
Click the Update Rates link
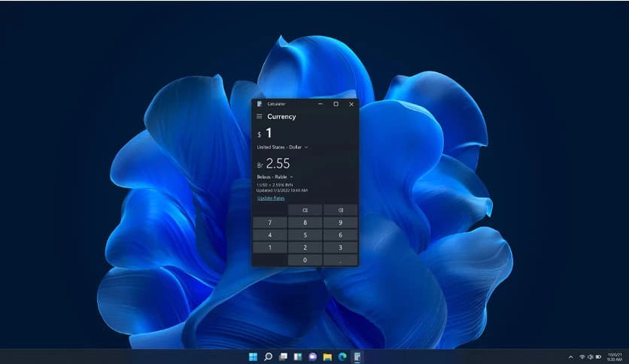tap(271, 198)
